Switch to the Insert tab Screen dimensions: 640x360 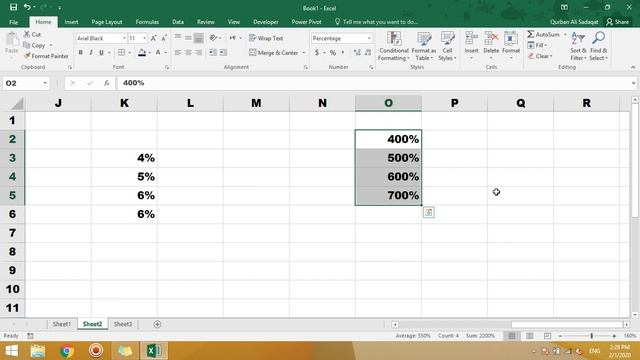[x=71, y=22]
